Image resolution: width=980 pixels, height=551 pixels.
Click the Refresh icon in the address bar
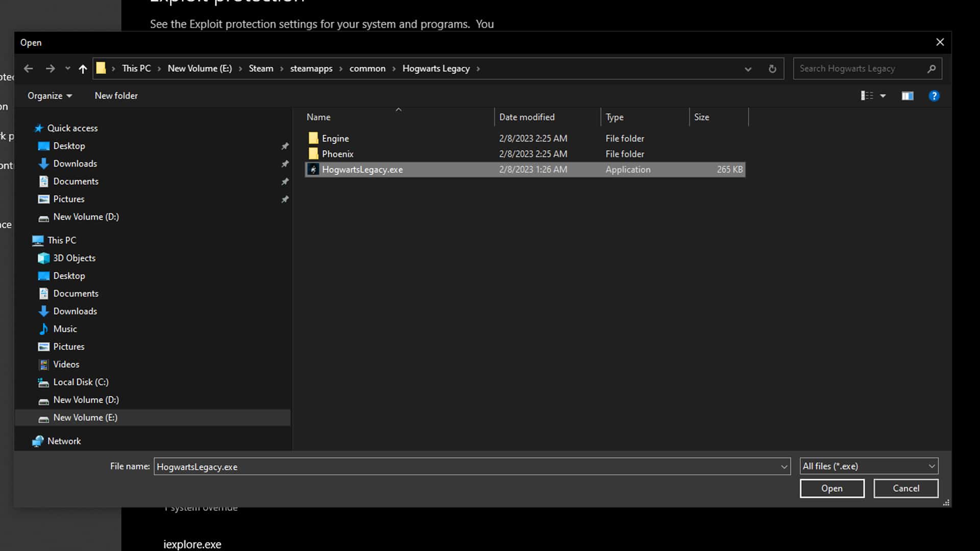point(772,68)
